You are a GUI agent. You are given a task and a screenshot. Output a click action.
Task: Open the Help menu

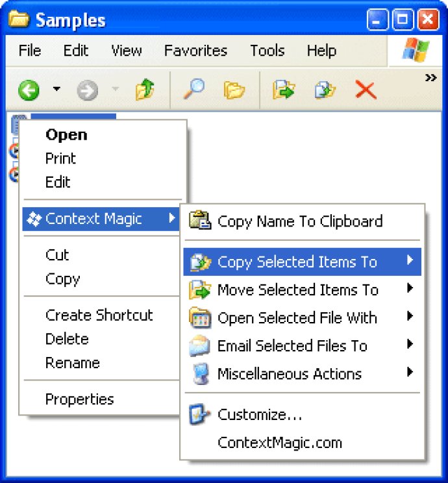point(321,51)
